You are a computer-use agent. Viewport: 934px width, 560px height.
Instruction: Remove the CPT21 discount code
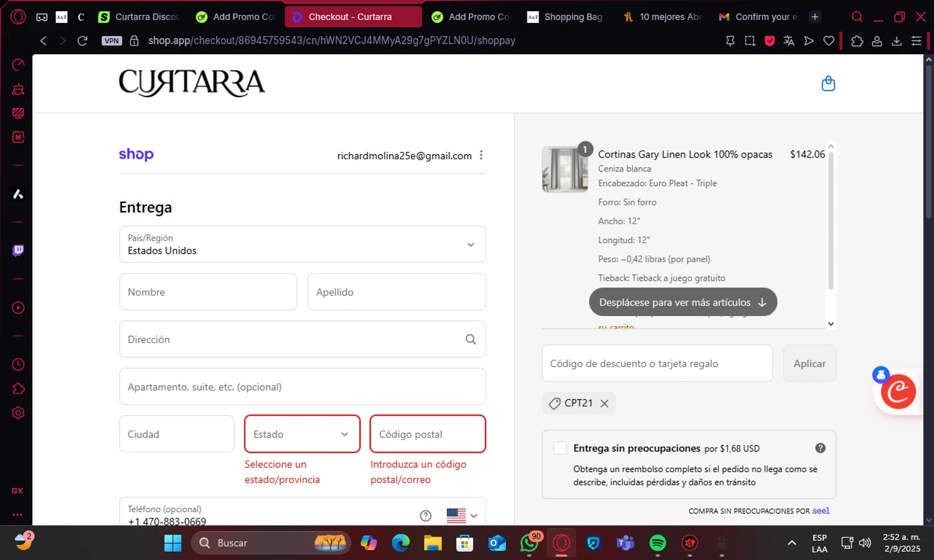(604, 403)
